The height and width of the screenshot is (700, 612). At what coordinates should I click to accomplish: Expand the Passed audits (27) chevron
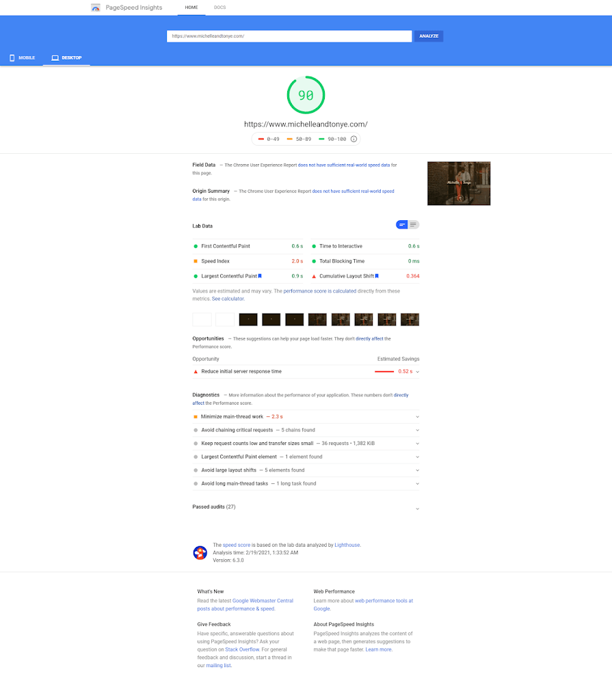pyautogui.click(x=417, y=509)
